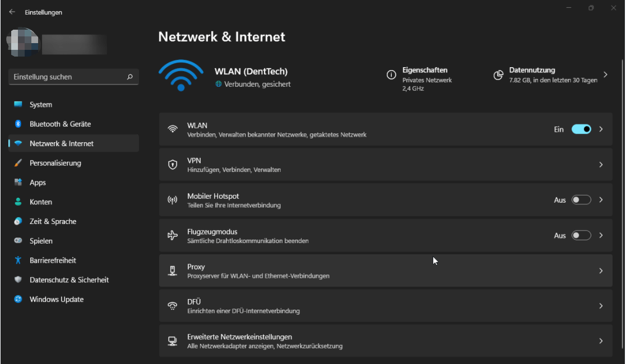Select Windows Update in sidebar

(57, 300)
